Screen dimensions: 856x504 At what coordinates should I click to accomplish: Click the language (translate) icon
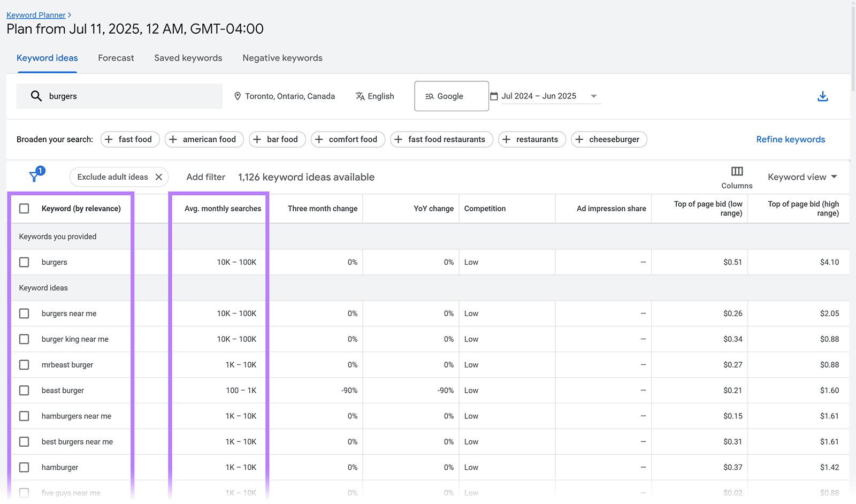[x=360, y=96]
